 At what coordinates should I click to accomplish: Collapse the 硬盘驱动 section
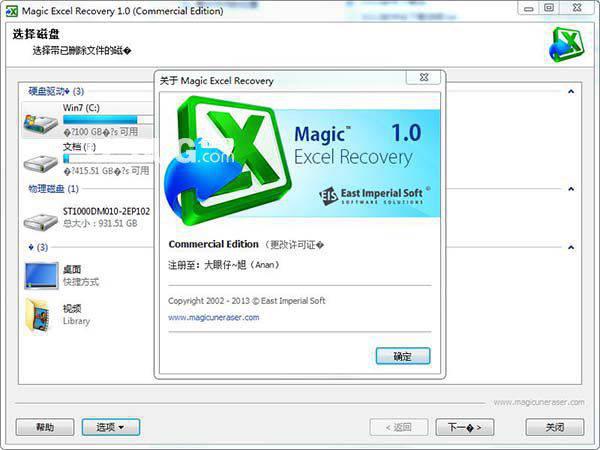571,91
